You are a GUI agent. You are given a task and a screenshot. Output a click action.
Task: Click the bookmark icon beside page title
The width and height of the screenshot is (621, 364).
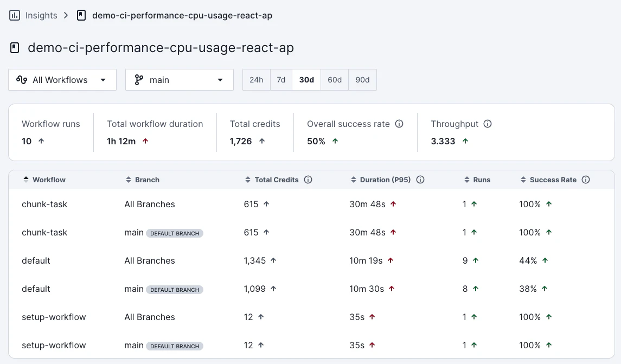click(x=15, y=48)
